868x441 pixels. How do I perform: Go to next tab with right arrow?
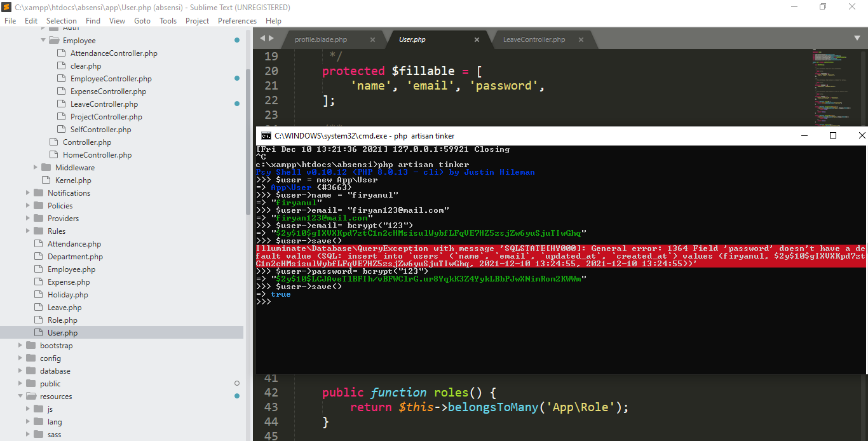[271, 38]
